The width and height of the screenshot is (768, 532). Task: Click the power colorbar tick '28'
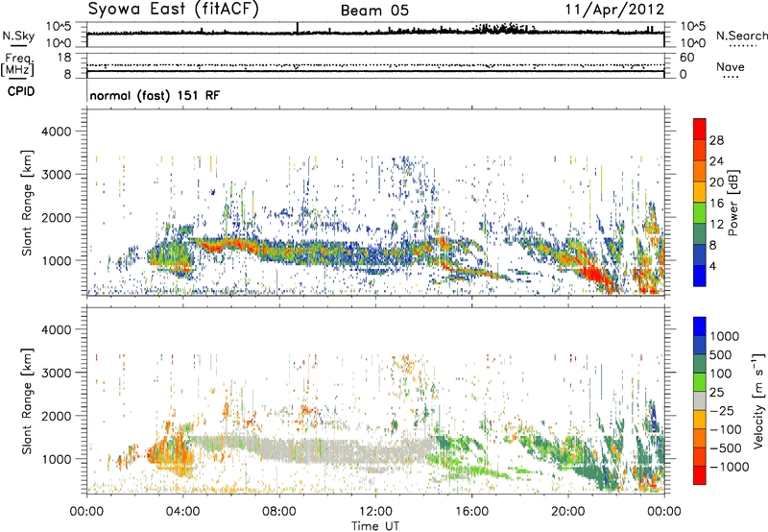click(716, 140)
